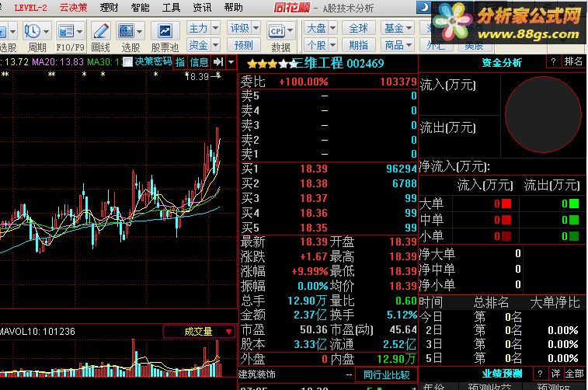Expand the F10/F9 dropdown arrow
Image resolution: width=588 pixels, height=390 pixels.
tap(79, 32)
